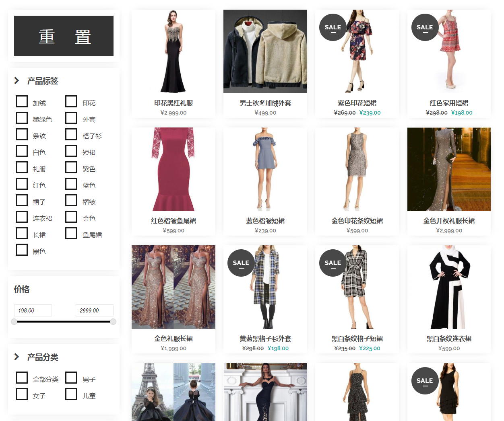Viewport: 504px width, 421px height.
Task: Toggle the 外套 tag checkbox
Action: (x=71, y=118)
